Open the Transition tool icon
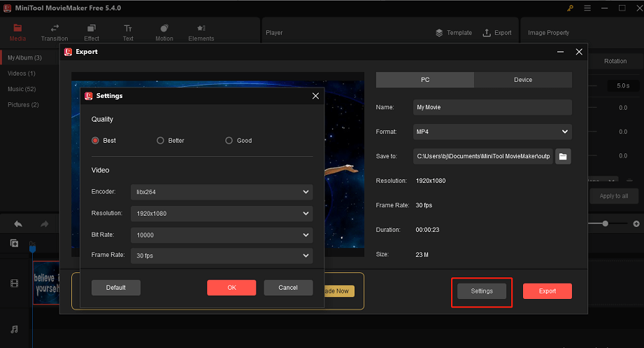Image resolution: width=644 pixels, height=348 pixels. pyautogui.click(x=55, y=28)
